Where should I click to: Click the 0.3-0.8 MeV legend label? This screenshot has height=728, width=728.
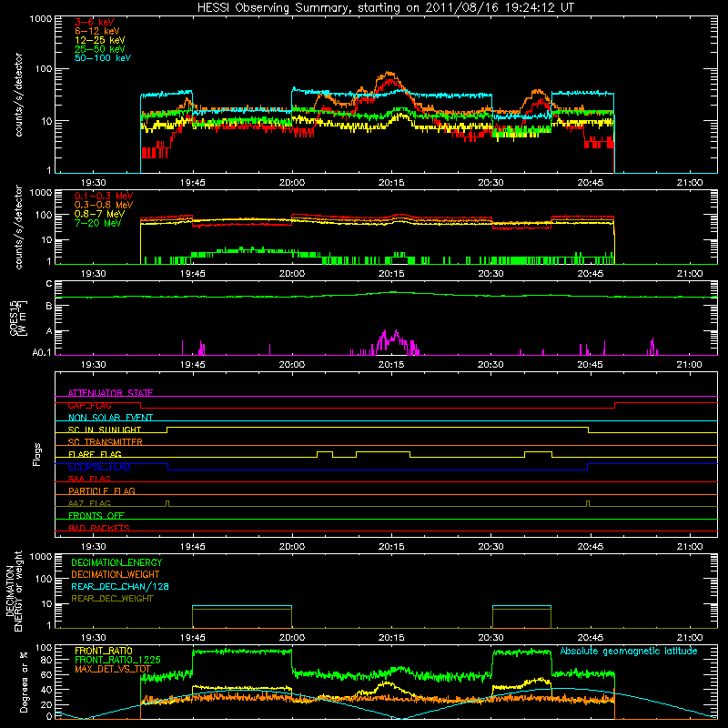(104, 205)
